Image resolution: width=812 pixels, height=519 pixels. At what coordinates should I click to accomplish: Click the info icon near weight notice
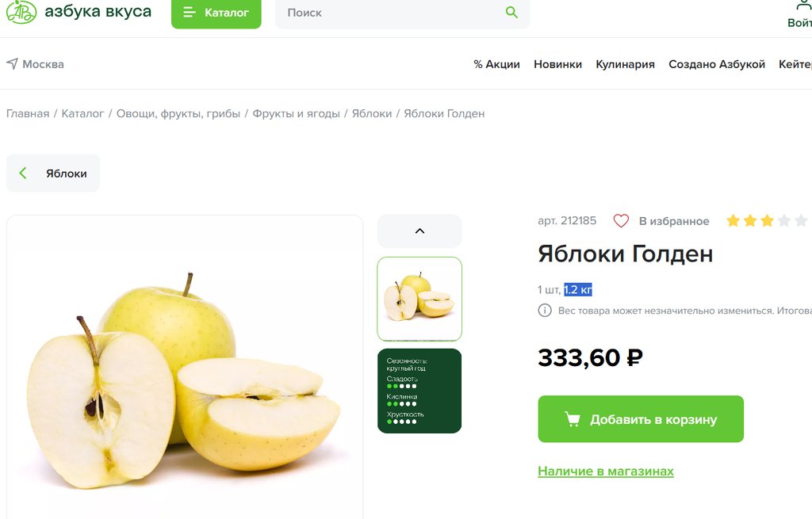coord(544,311)
